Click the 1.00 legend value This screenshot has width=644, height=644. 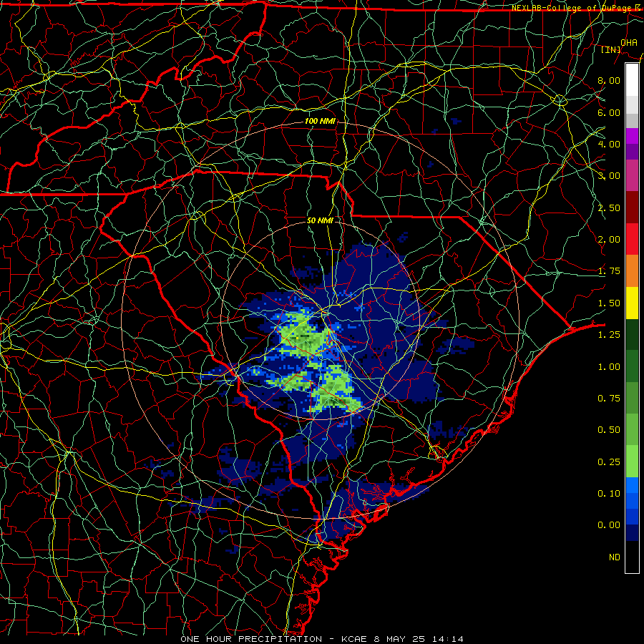coord(609,367)
